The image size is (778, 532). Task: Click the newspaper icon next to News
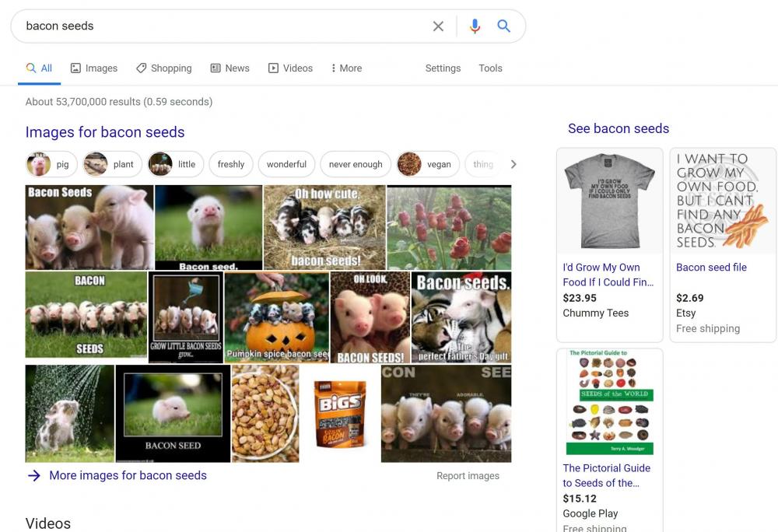click(215, 68)
